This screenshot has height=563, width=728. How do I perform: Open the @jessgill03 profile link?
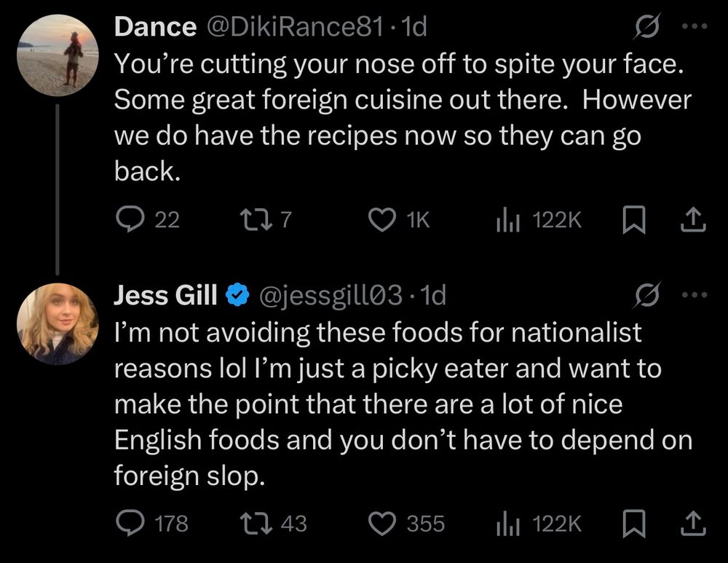click(x=331, y=295)
